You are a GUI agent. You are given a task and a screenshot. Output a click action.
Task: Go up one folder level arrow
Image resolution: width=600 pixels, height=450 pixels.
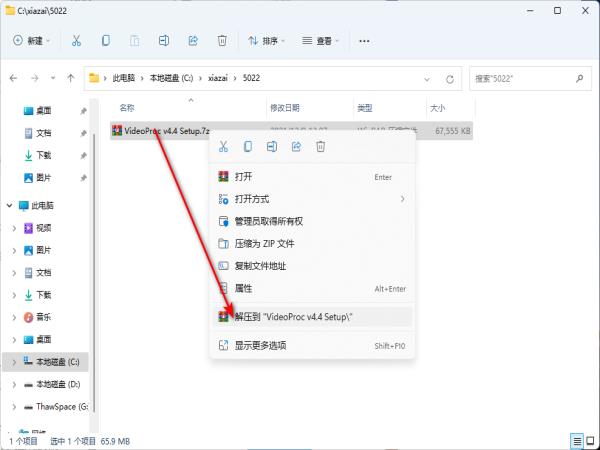(70, 78)
